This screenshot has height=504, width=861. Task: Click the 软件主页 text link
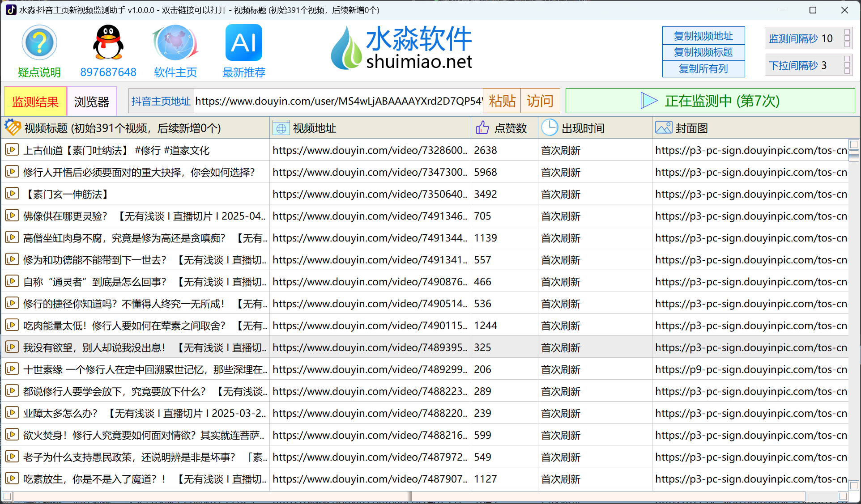175,72
